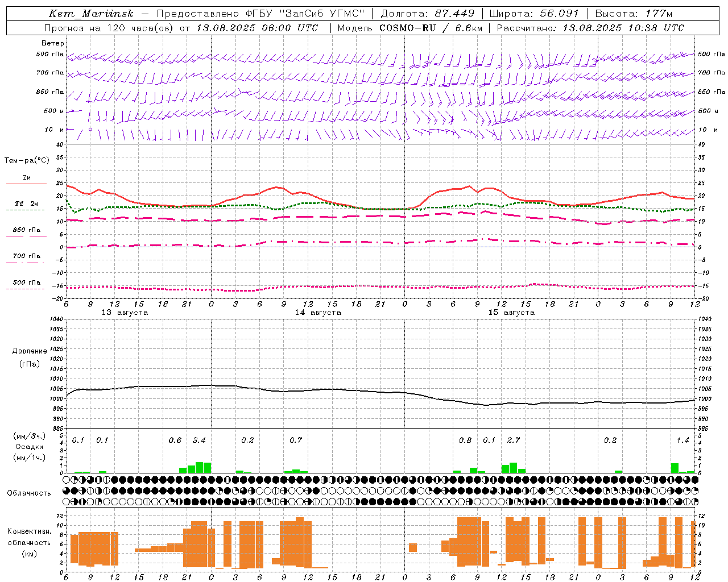728x582 pixels.
Task: Click the Конвективн. label
Action: point(30,531)
